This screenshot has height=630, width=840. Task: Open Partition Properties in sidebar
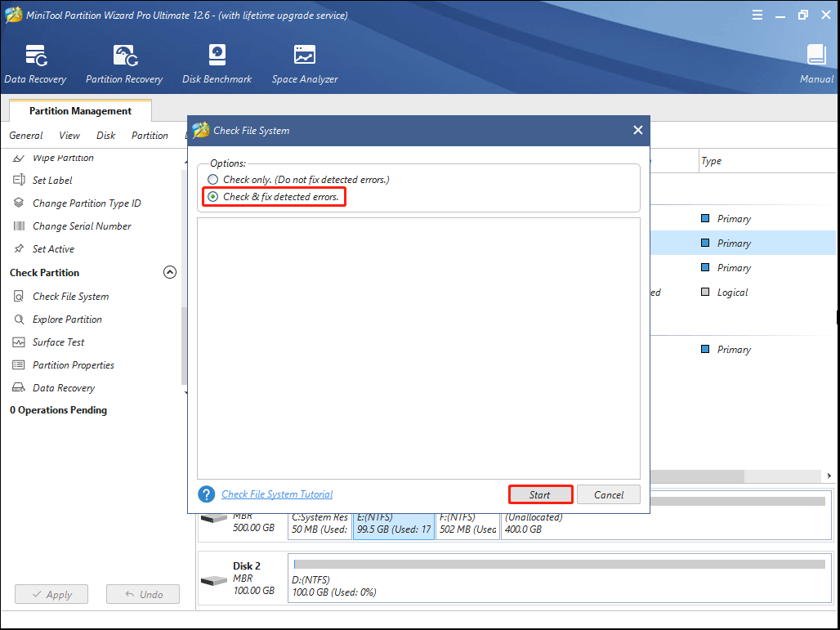coord(74,365)
